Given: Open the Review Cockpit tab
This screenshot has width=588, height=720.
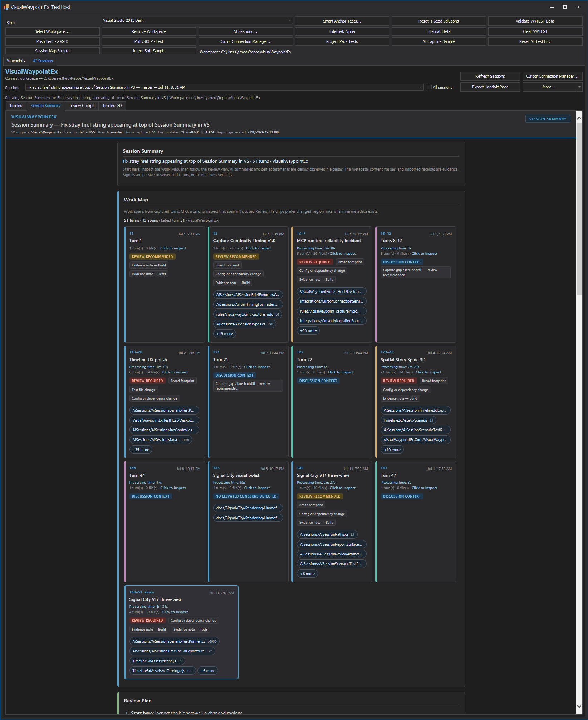Looking at the screenshot, I should click(82, 106).
